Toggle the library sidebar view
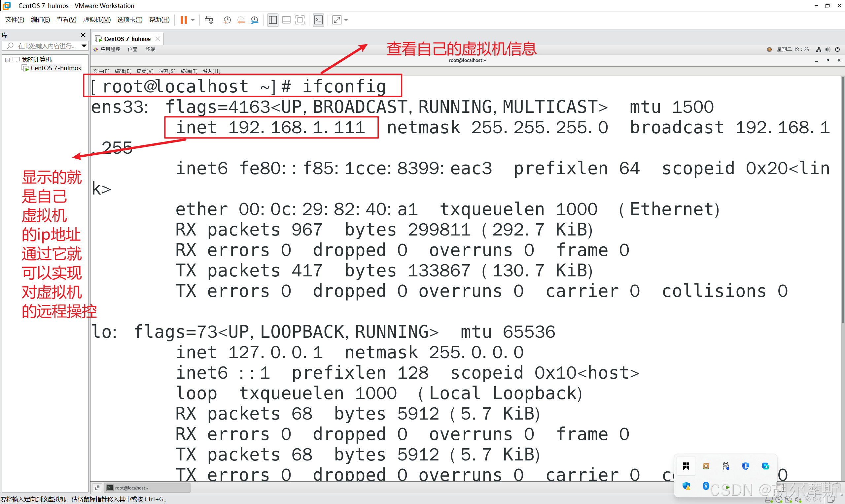Screen dimensions: 845x504 (273, 20)
